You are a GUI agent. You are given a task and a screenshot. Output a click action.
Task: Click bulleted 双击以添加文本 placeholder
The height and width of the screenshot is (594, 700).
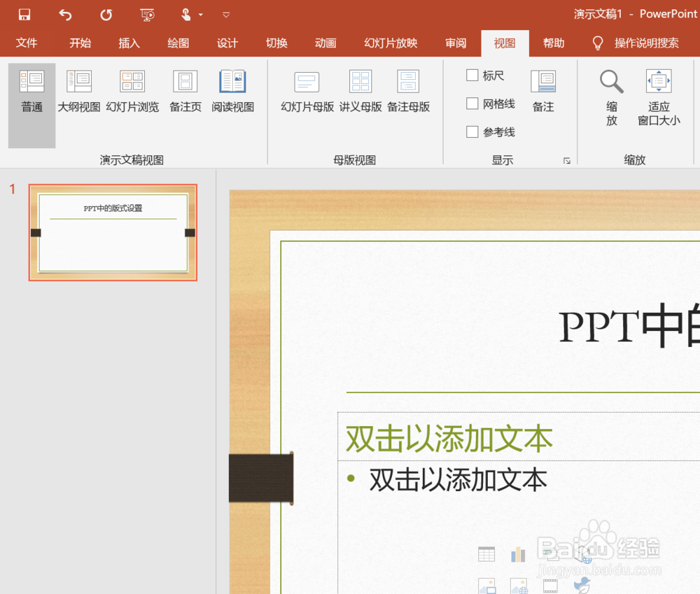tap(458, 480)
